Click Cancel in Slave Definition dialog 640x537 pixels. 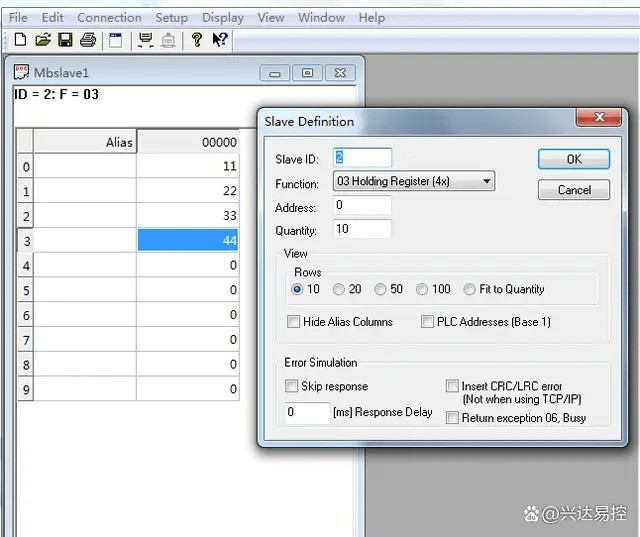pyautogui.click(x=574, y=190)
